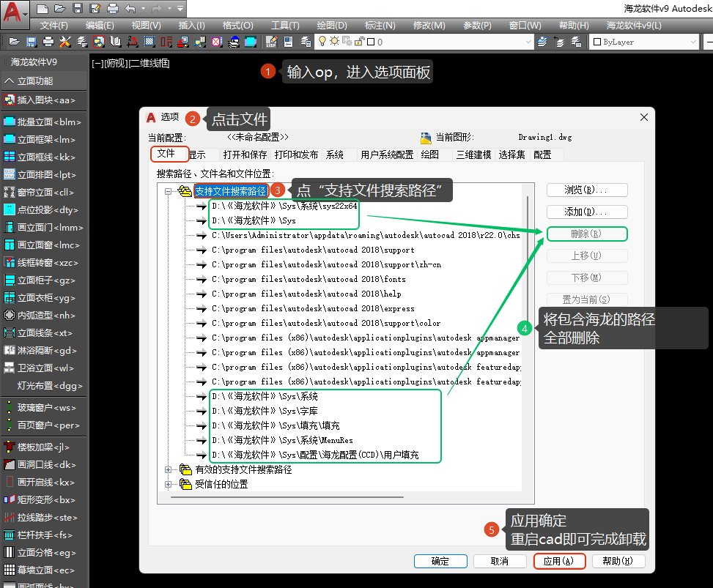Click the cyan square toolbar icon

pos(251,42)
